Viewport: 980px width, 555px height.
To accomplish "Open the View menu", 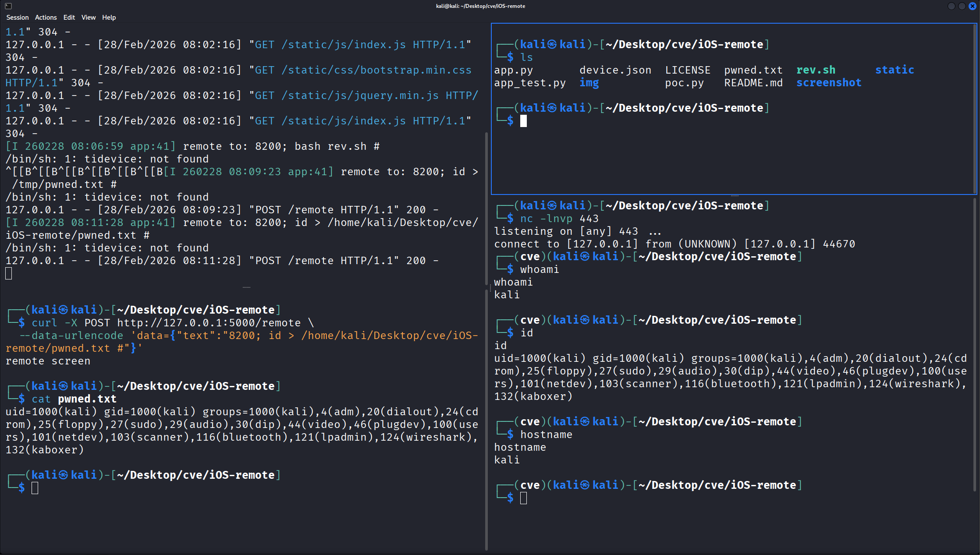I will (88, 18).
